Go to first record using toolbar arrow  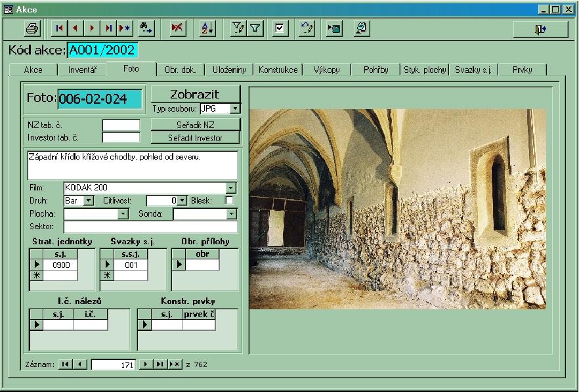point(59,28)
